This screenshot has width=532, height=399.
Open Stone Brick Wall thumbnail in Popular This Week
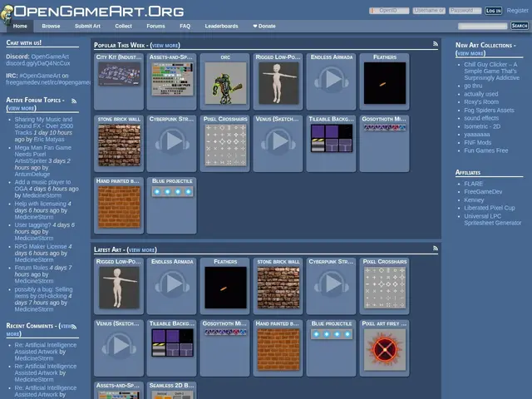pyautogui.click(x=119, y=145)
